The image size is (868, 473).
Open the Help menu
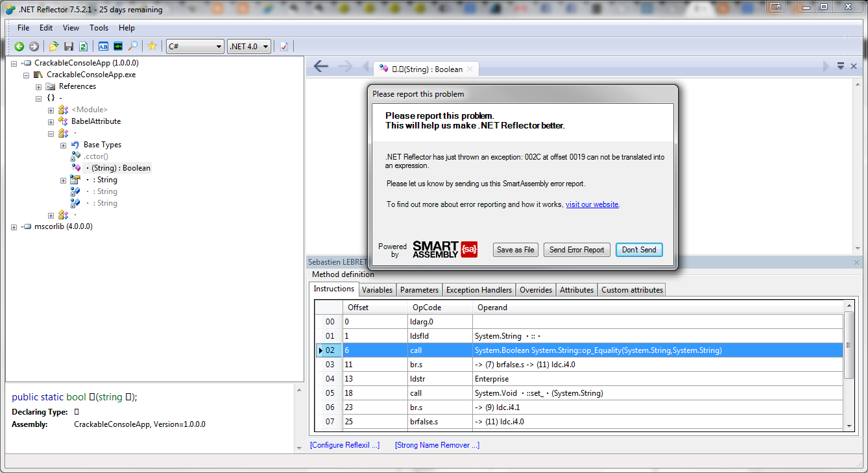click(x=127, y=28)
